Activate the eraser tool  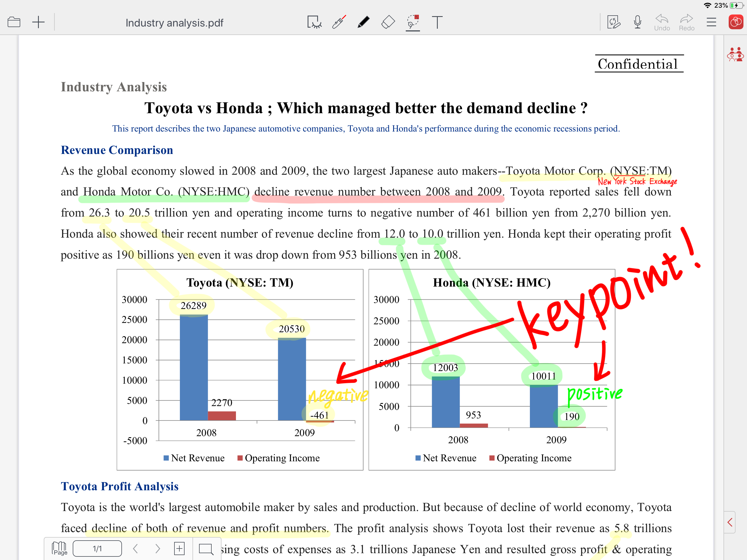click(388, 22)
